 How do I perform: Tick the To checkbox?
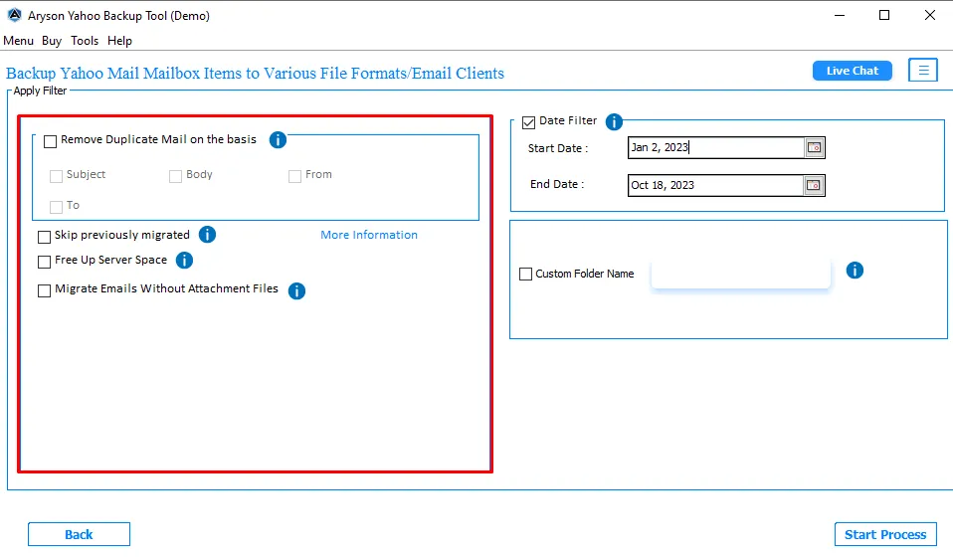pos(56,207)
